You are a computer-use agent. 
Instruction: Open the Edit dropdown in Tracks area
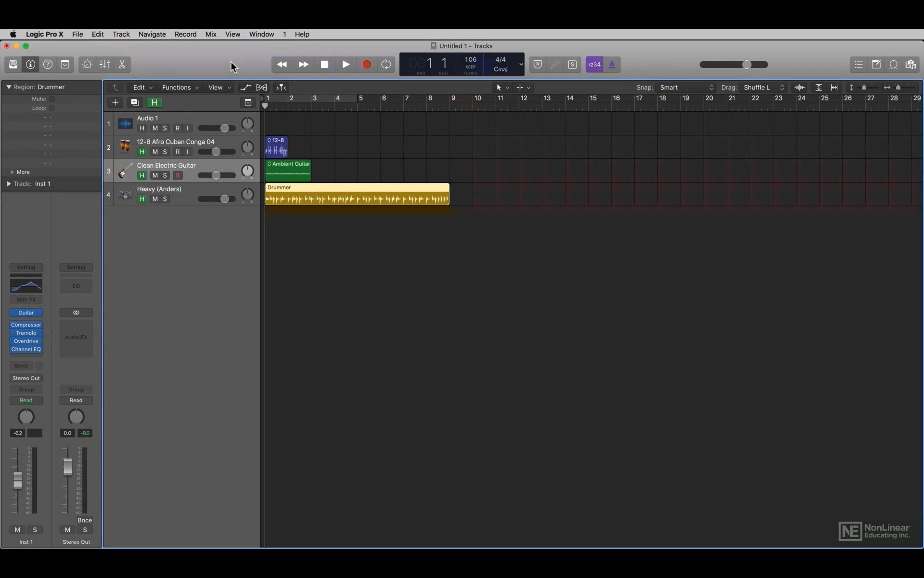click(143, 88)
